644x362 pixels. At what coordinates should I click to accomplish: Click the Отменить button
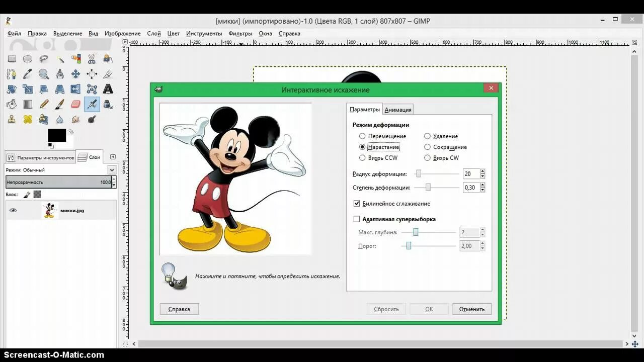472,309
